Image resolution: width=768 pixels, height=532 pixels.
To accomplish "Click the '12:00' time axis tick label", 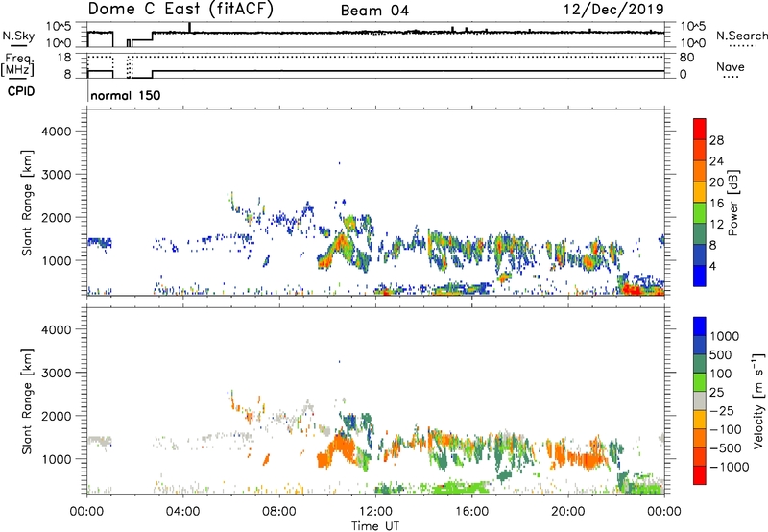I will coord(375,512).
